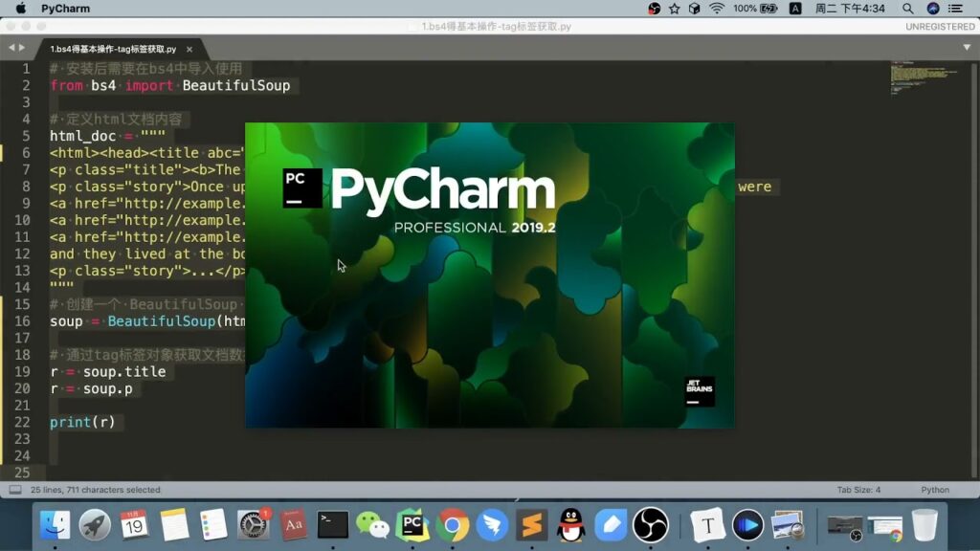This screenshot has height=551, width=980.
Task: Toggle the side bar via status bar icon
Action: 15,490
